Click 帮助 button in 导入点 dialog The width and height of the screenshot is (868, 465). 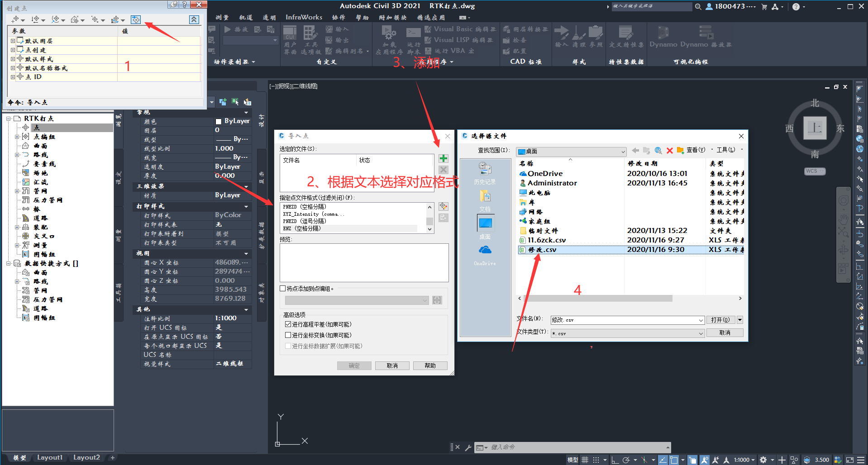pos(430,365)
